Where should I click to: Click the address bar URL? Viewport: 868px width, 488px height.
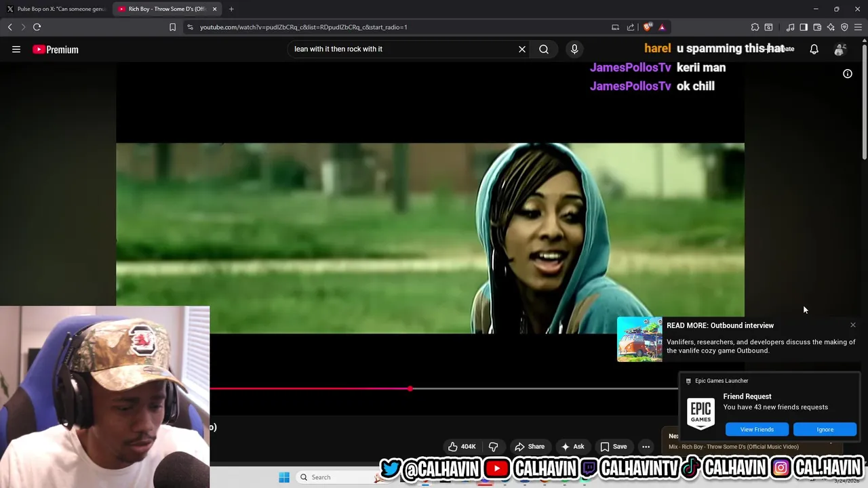(x=303, y=27)
